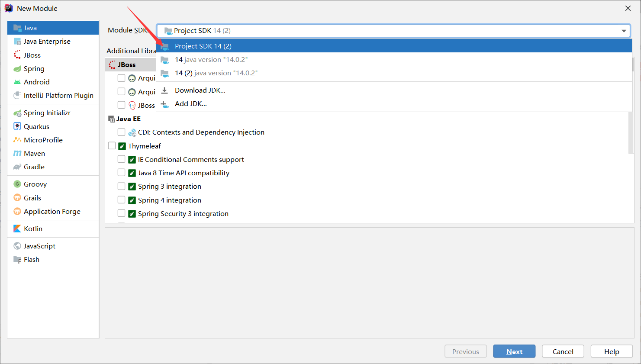
Task: Select Spring Initializr generator
Action: point(53,113)
